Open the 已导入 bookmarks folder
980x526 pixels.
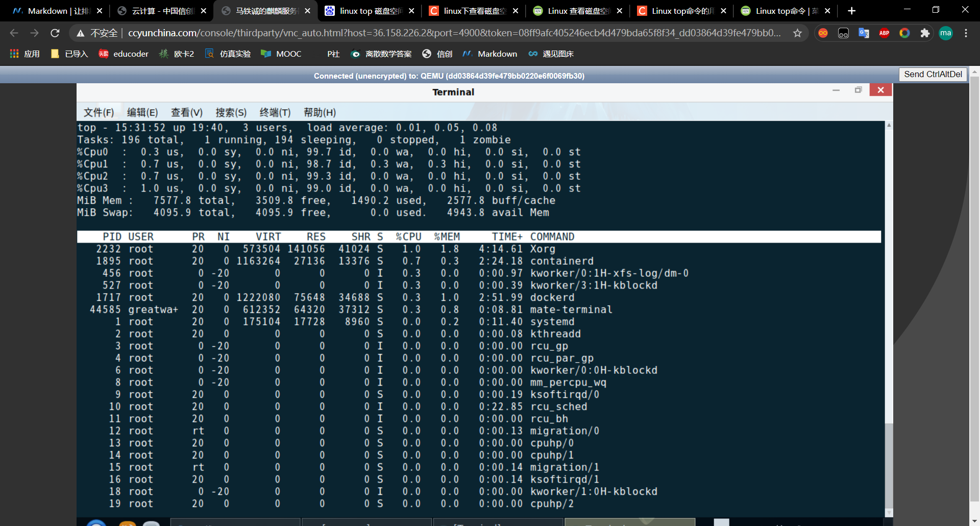[69, 54]
